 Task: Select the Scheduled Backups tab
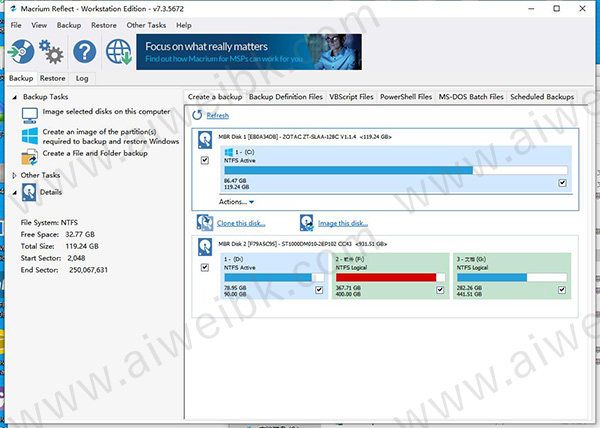(542, 97)
